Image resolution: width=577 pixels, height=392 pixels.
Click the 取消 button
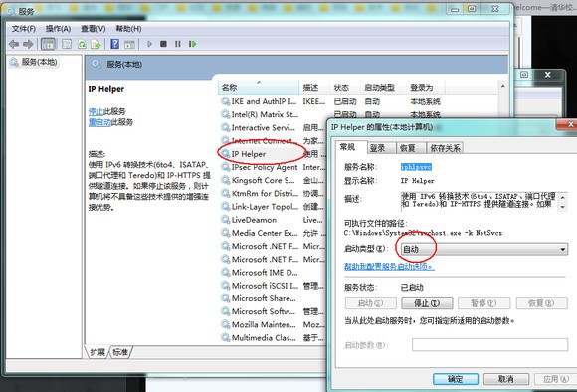pos(506,379)
